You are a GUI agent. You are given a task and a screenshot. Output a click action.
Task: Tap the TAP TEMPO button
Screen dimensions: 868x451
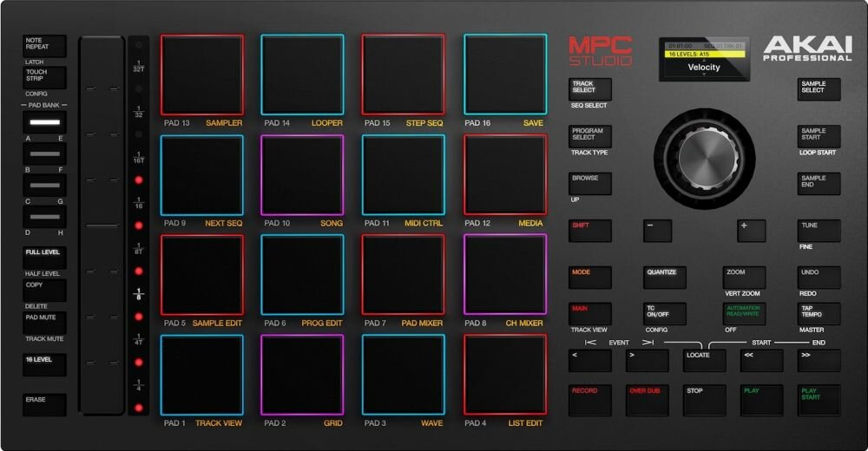click(819, 314)
